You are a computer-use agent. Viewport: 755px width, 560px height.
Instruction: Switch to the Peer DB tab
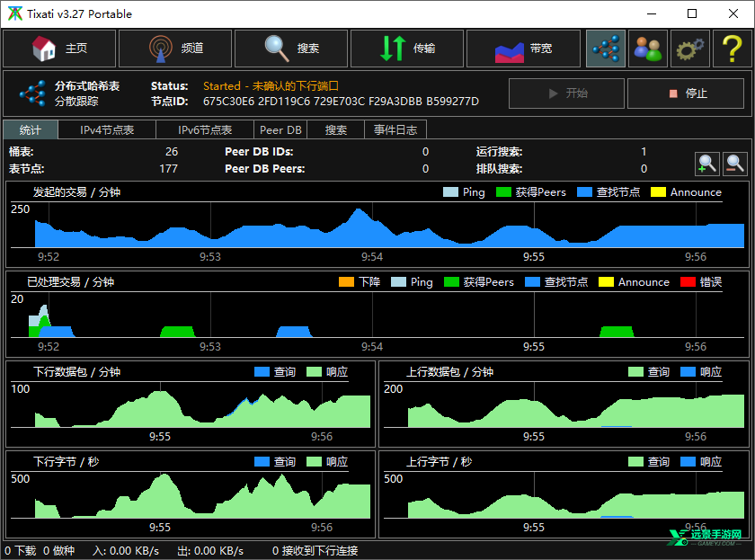[x=280, y=130]
